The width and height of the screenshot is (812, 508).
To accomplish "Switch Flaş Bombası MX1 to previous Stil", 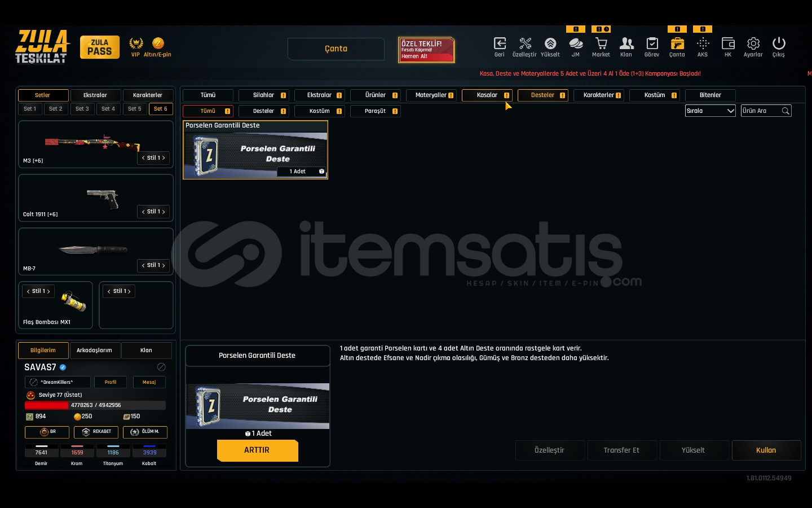I will (28, 291).
